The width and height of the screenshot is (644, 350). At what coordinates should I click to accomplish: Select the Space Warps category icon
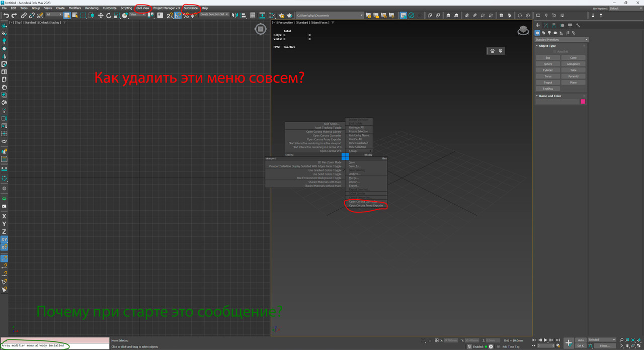(x=568, y=33)
